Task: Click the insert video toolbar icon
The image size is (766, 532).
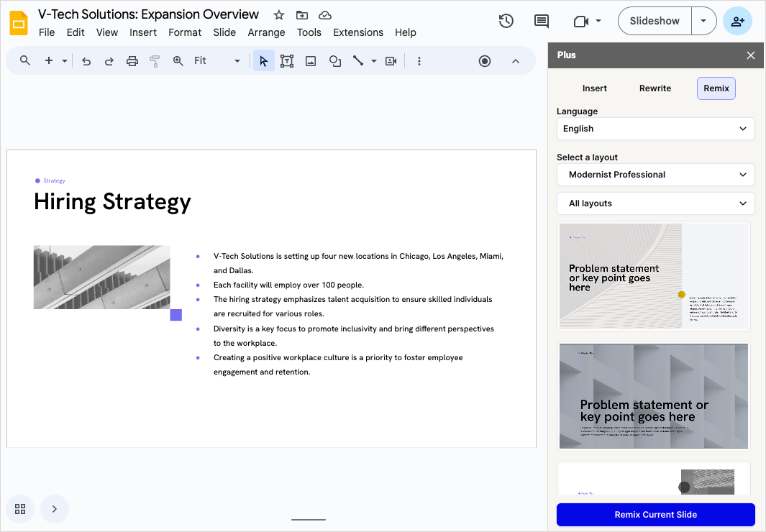Action: (x=391, y=61)
